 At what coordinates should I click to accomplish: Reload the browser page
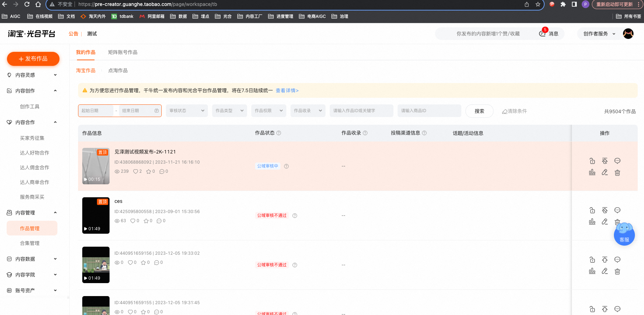click(x=27, y=5)
